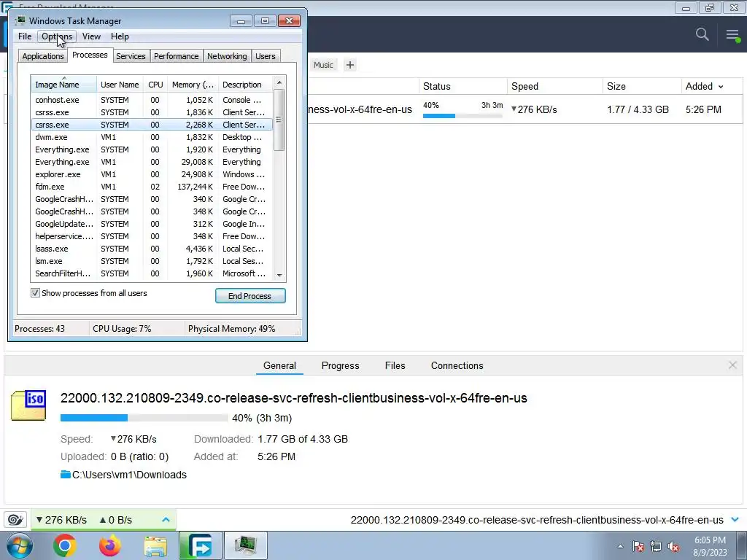
Task: Select fdm.exe process row
Action: point(152,187)
